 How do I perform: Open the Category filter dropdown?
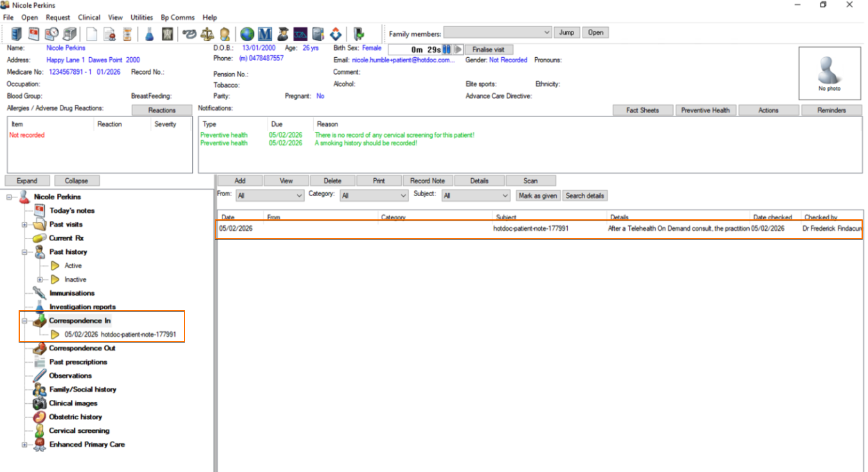374,195
